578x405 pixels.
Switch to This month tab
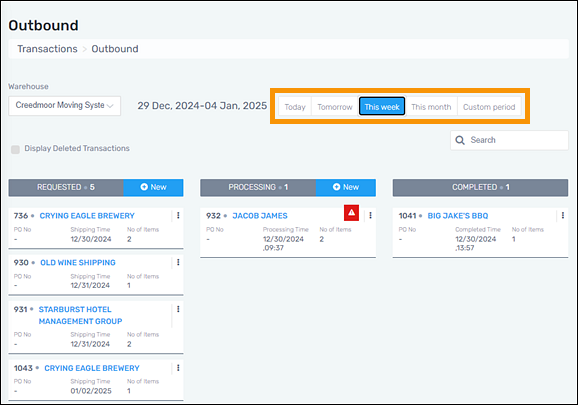(x=431, y=107)
